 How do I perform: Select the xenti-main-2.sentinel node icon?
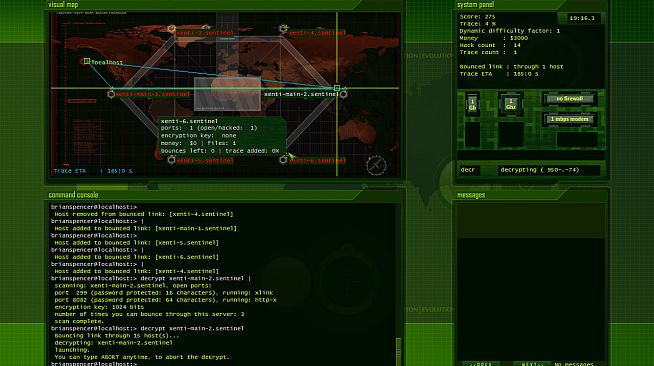click(343, 94)
